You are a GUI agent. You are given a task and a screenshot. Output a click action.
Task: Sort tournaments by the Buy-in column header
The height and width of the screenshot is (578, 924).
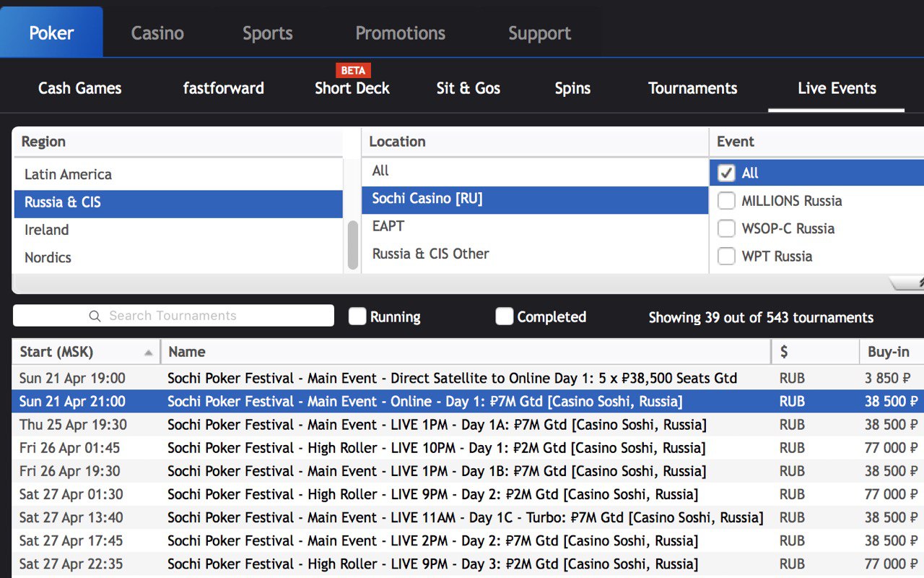tap(888, 352)
